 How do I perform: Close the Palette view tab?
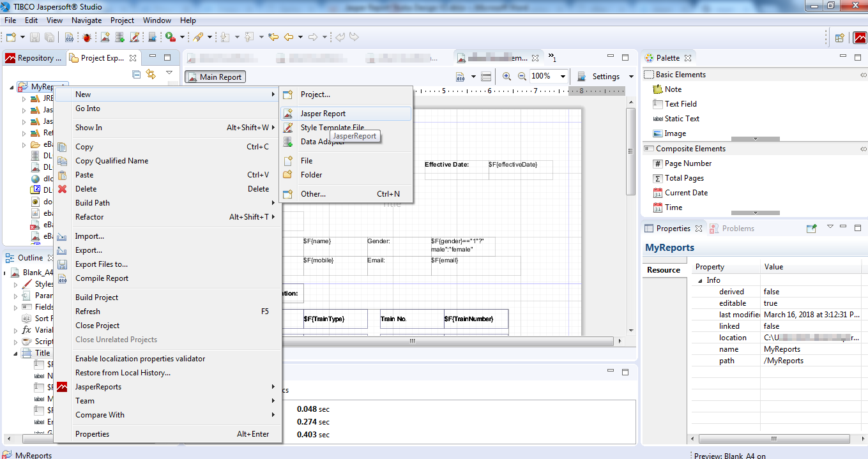point(688,58)
